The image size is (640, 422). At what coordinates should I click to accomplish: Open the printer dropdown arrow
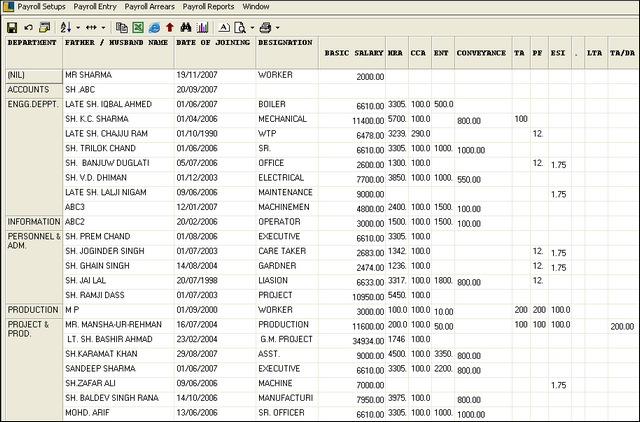click(278, 28)
